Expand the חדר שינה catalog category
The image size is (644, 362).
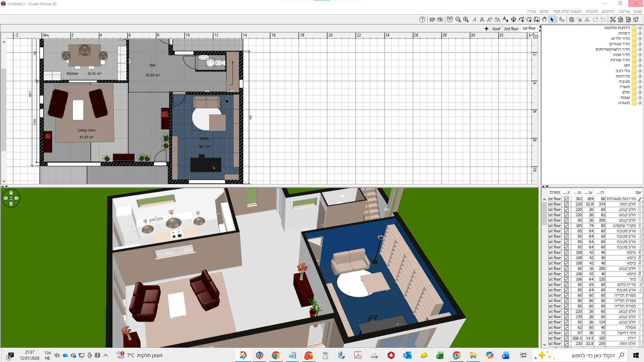[640, 55]
